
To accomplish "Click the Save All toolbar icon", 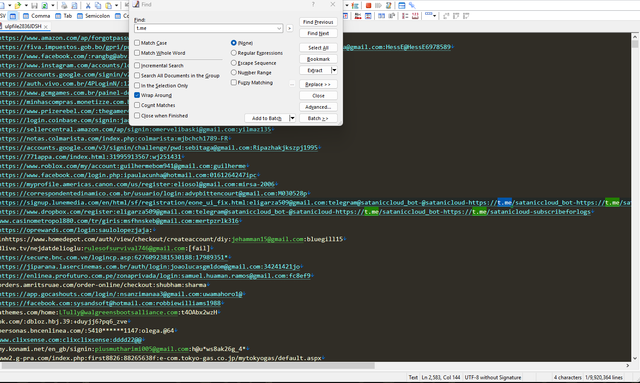I will (x=45, y=6).
